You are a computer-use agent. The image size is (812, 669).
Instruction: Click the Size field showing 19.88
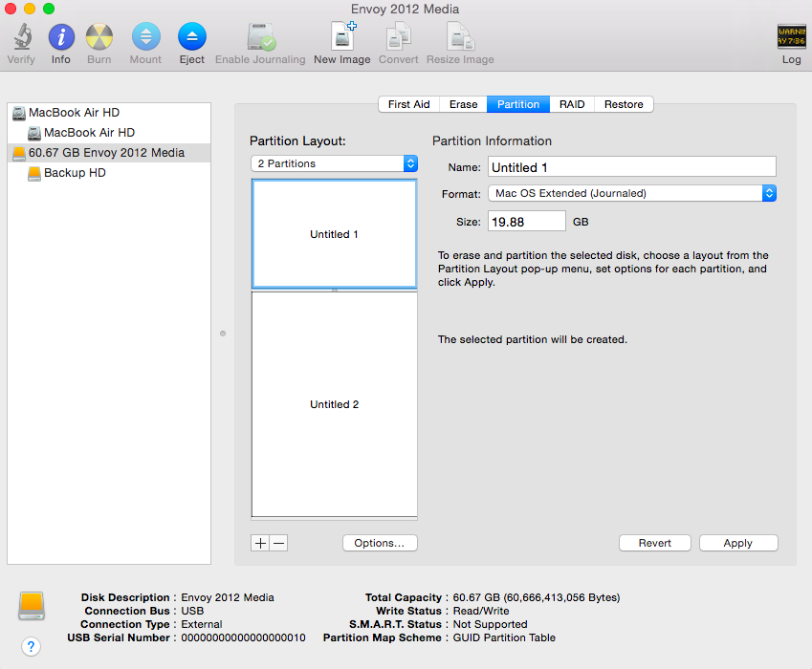point(527,222)
